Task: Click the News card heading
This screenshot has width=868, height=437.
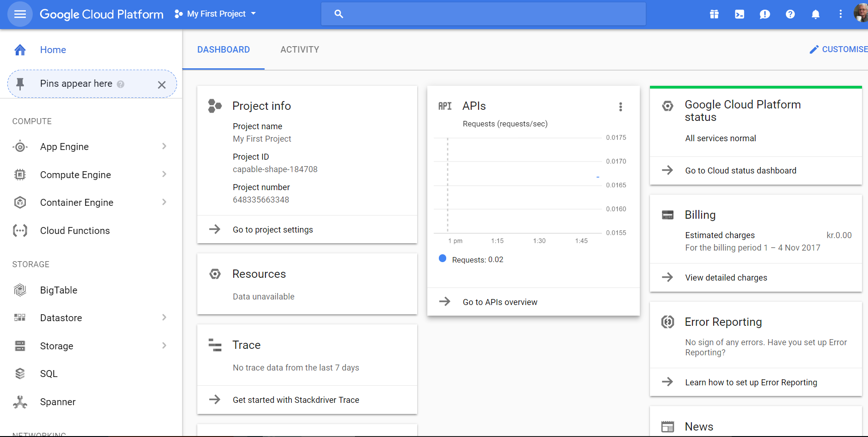Action: (x=699, y=427)
